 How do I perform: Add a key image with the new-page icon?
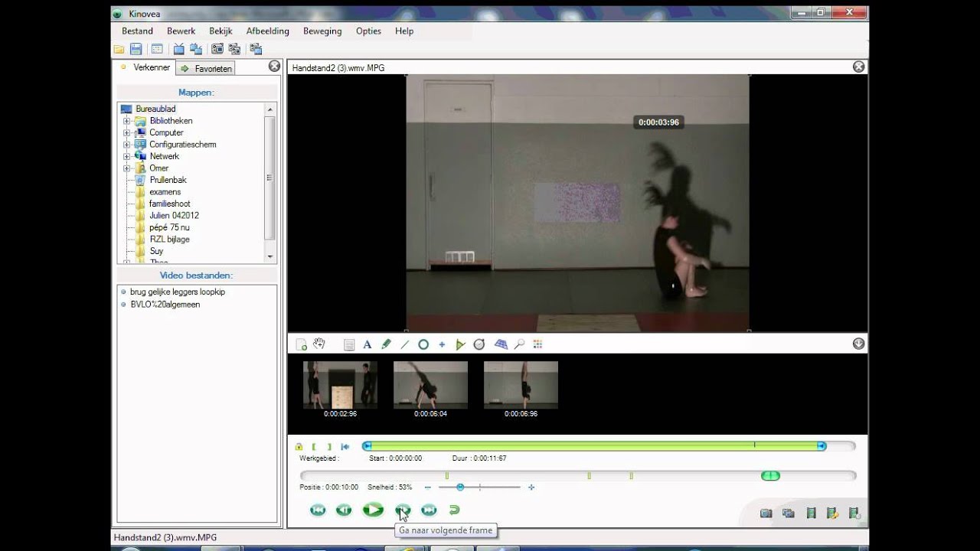pos(301,344)
